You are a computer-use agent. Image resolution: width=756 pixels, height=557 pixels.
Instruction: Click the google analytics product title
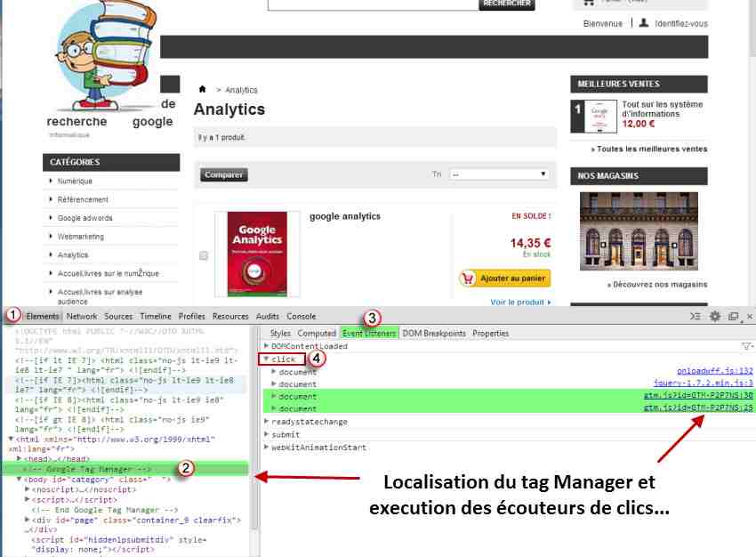coord(345,216)
